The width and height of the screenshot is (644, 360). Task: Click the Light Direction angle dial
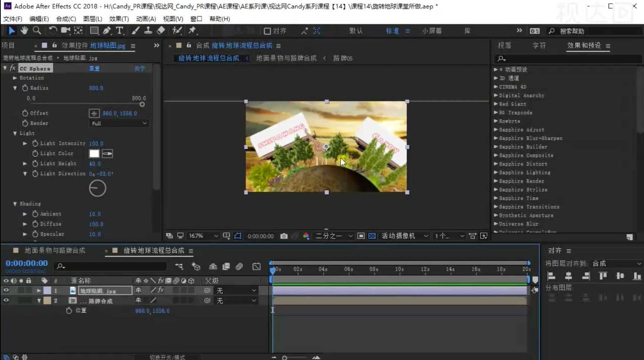98,188
